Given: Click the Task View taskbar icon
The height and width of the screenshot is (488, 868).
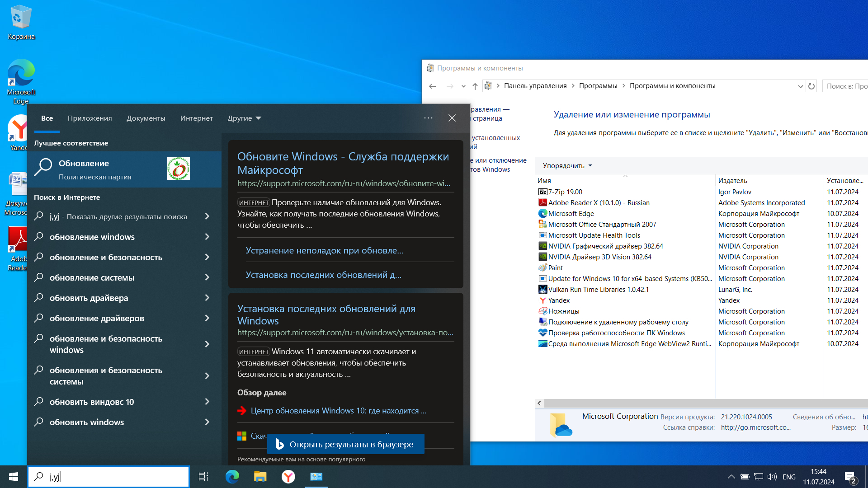Looking at the screenshot, I should click(x=203, y=477).
